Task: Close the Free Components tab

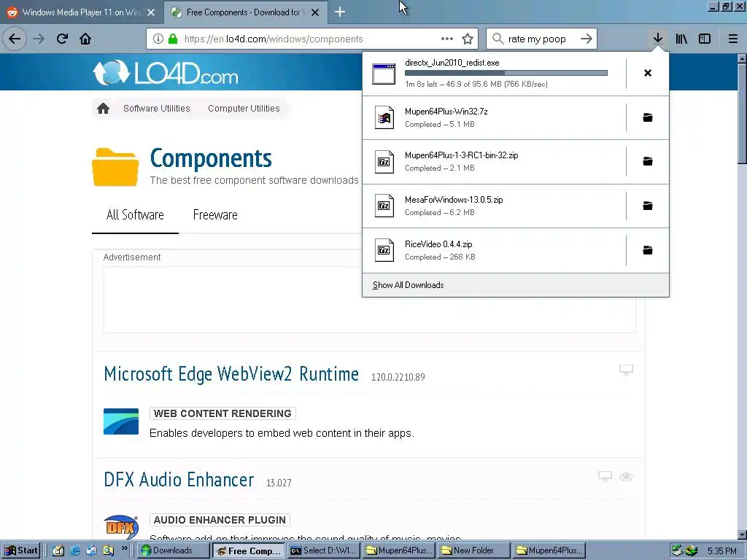Action: [x=315, y=12]
